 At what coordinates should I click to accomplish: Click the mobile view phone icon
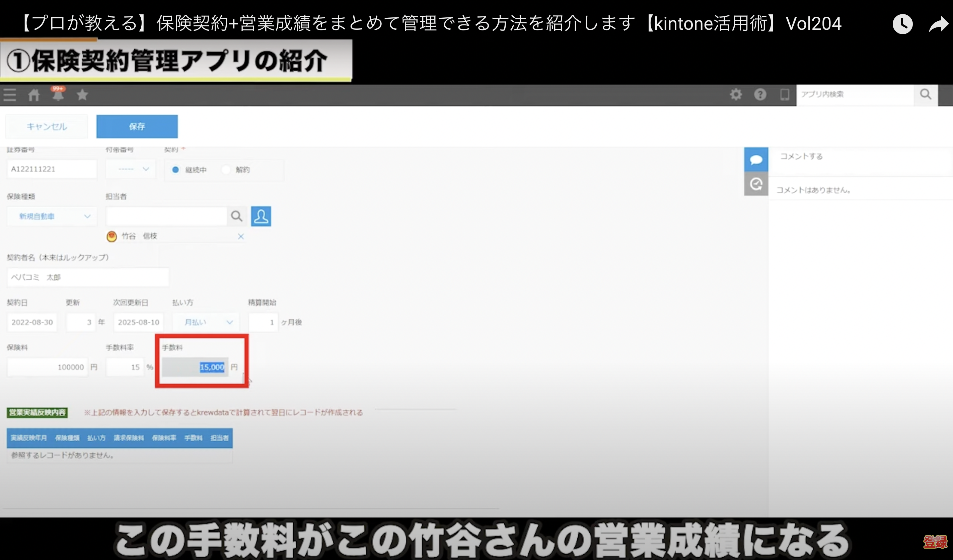point(784,94)
